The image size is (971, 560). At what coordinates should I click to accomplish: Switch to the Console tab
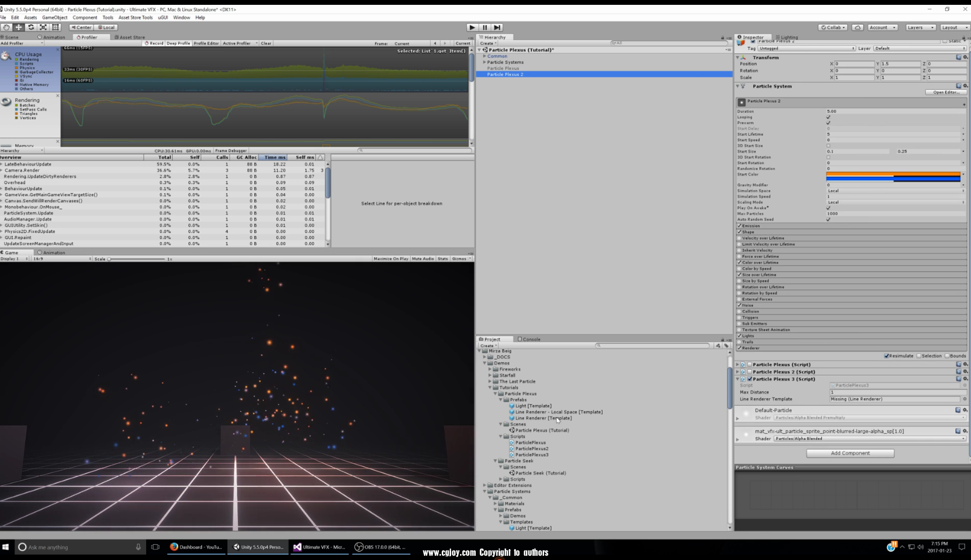529,339
